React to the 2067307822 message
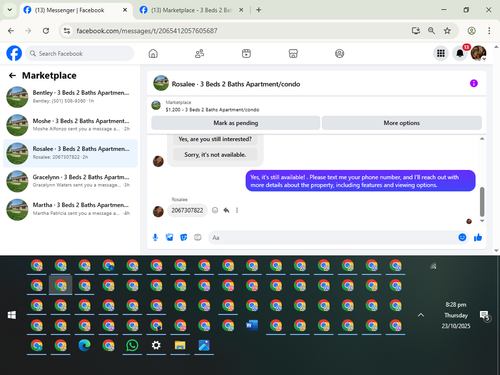 pos(215,210)
